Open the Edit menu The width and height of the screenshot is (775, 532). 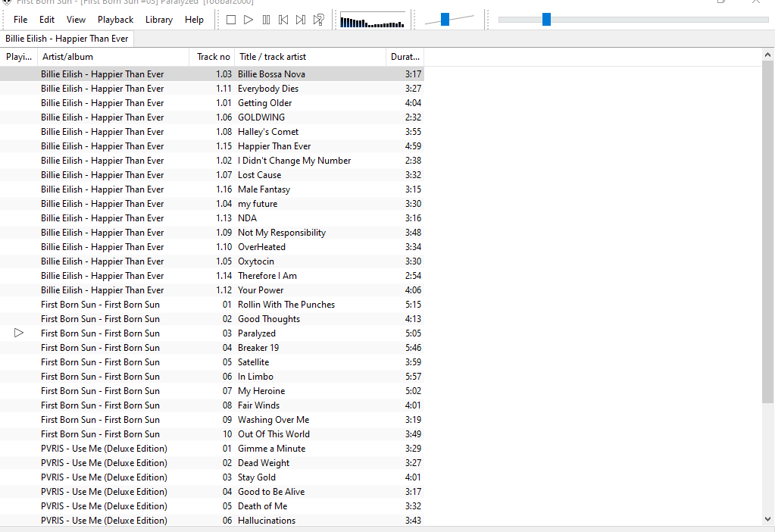[47, 20]
